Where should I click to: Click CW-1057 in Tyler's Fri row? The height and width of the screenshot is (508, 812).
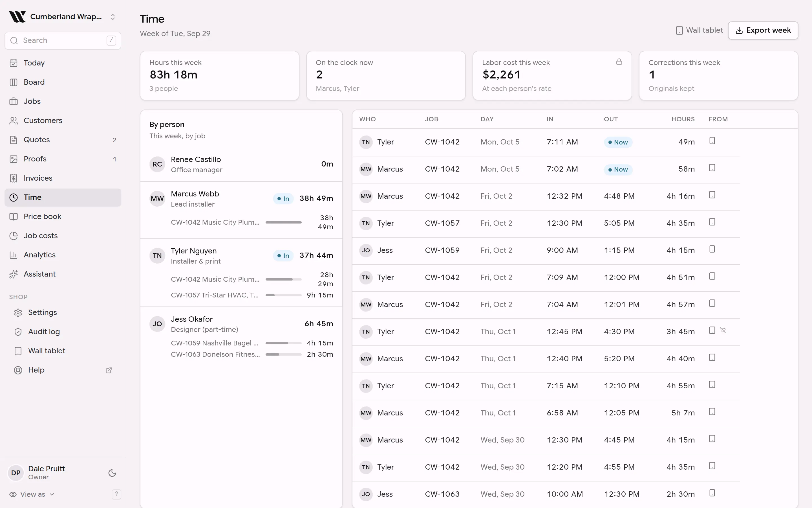pyautogui.click(x=442, y=223)
